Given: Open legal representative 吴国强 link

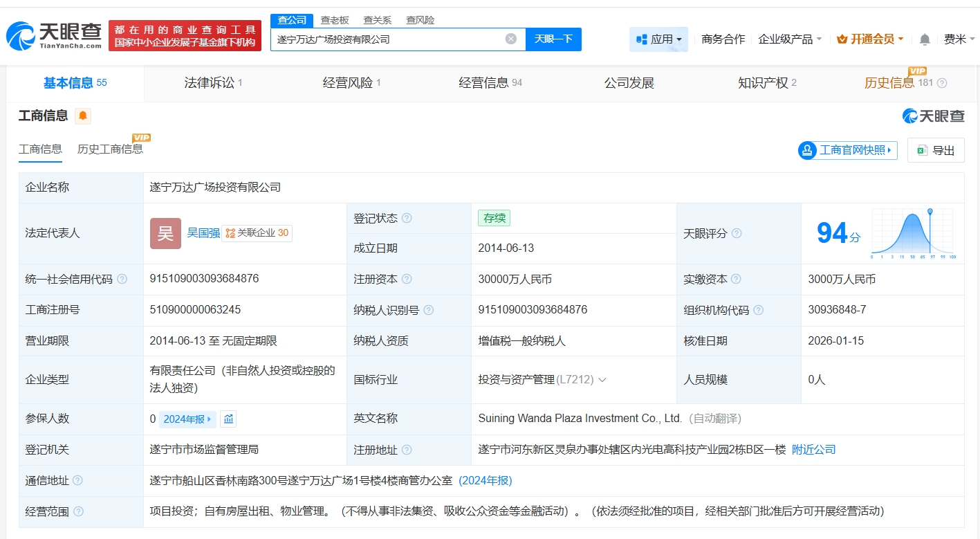Looking at the screenshot, I should click(x=203, y=233).
